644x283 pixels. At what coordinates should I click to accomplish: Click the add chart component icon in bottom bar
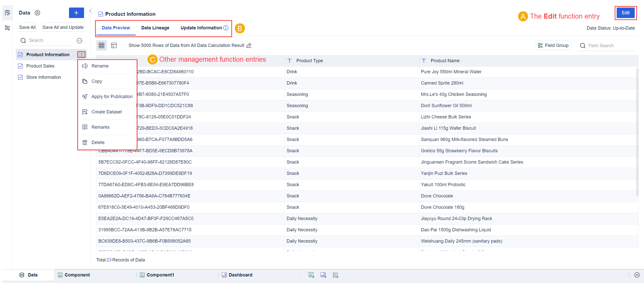pos(311,275)
